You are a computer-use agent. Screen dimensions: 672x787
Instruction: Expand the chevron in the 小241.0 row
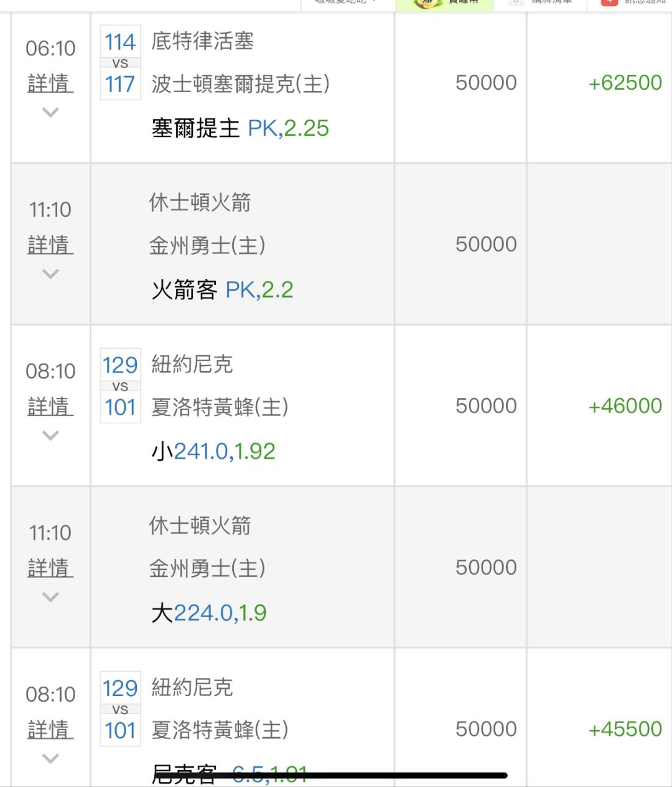point(50,435)
